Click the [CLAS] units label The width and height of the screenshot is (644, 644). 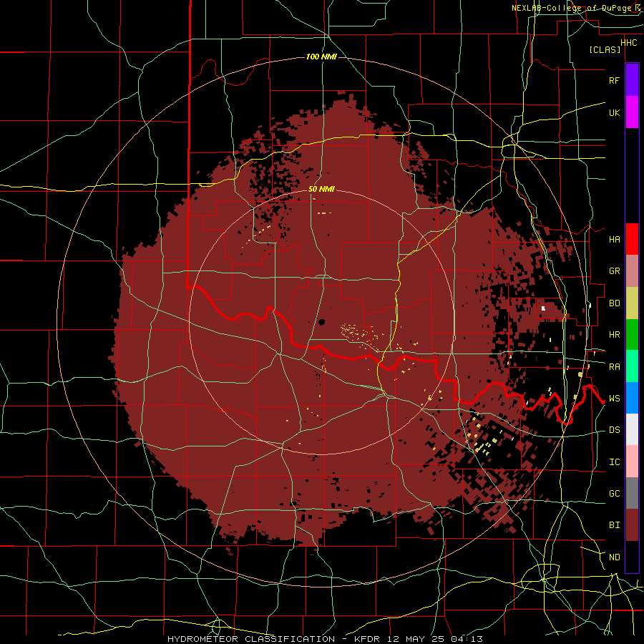coord(605,49)
